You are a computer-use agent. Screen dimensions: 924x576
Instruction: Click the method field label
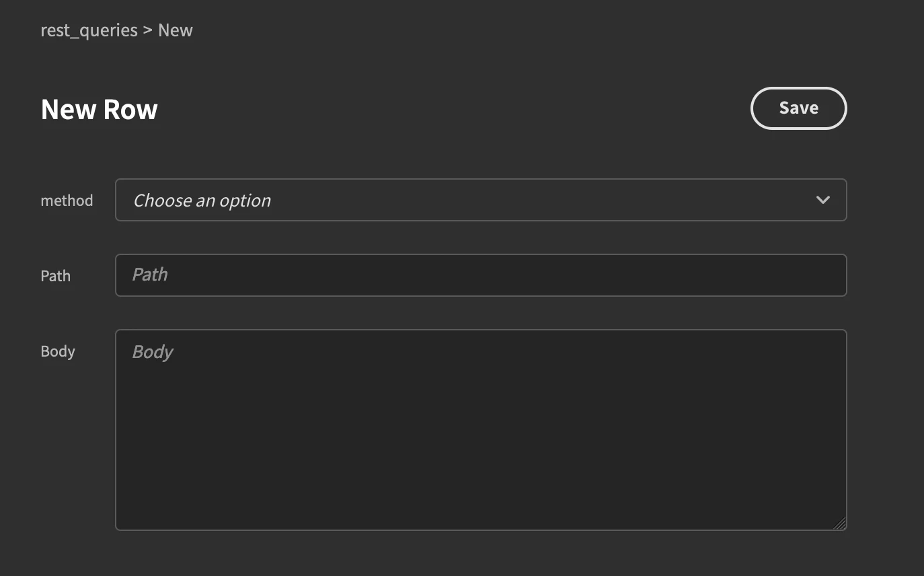(x=67, y=201)
